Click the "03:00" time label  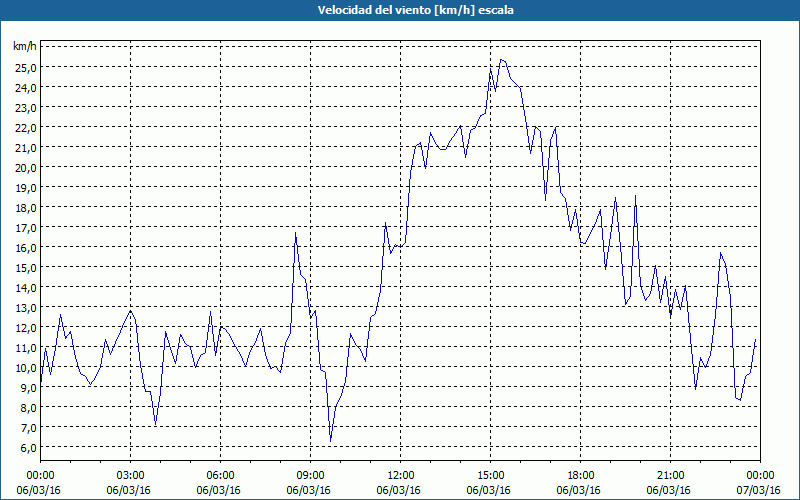131,476
